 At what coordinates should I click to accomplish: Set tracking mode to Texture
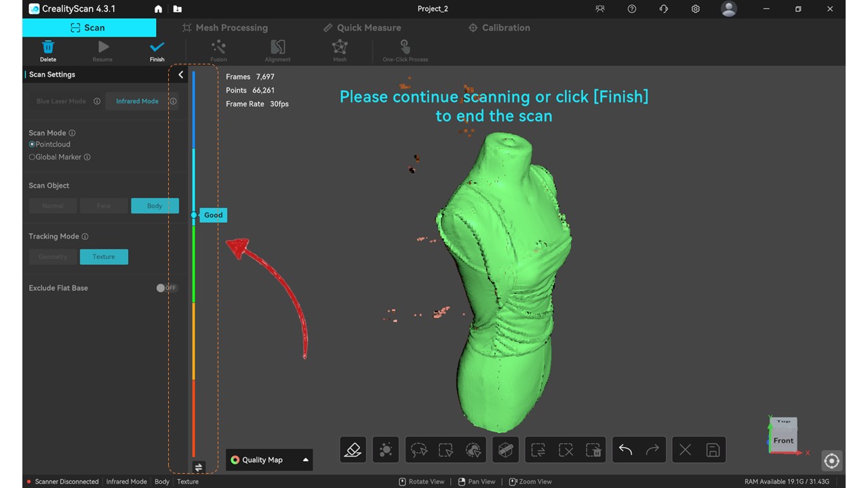pyautogui.click(x=104, y=257)
